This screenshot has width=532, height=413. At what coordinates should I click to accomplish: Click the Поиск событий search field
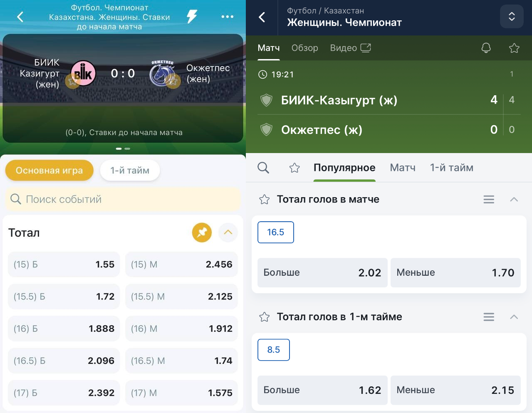123,199
